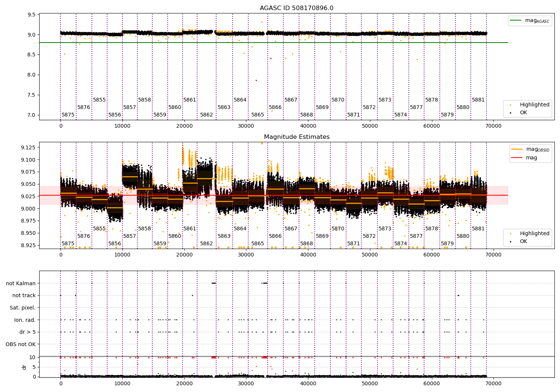Click the 9.050 y-axis tick label
The width and height of the screenshot is (560, 392).
(28, 184)
